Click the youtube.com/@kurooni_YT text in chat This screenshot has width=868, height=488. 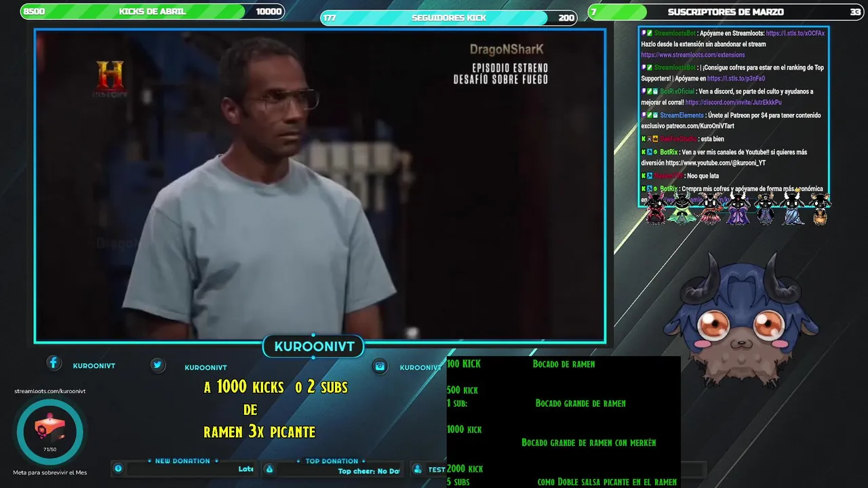pyautogui.click(x=715, y=163)
